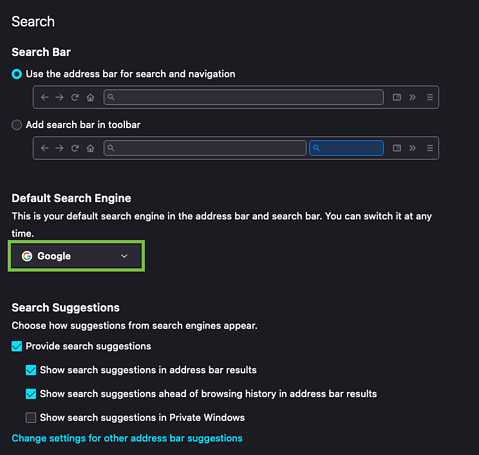This screenshot has width=479, height=455.
Task: Click the home icon in the second toolbar preview
Action: coord(90,148)
